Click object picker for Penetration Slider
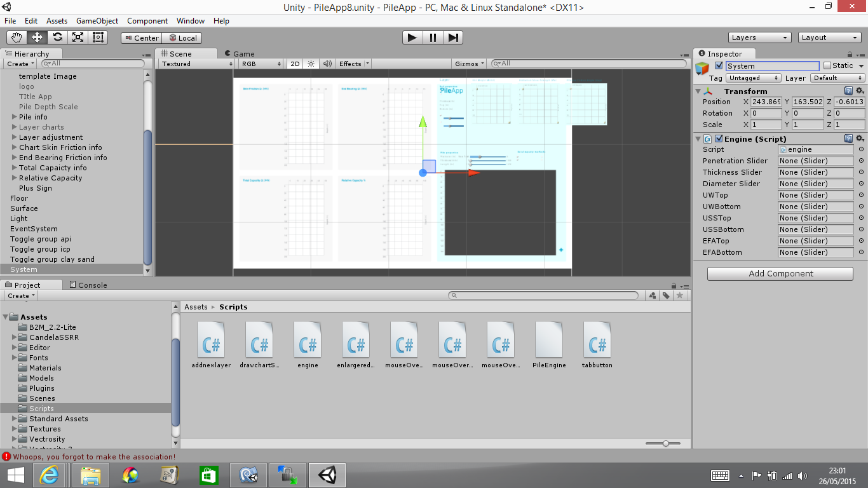 (861, 161)
